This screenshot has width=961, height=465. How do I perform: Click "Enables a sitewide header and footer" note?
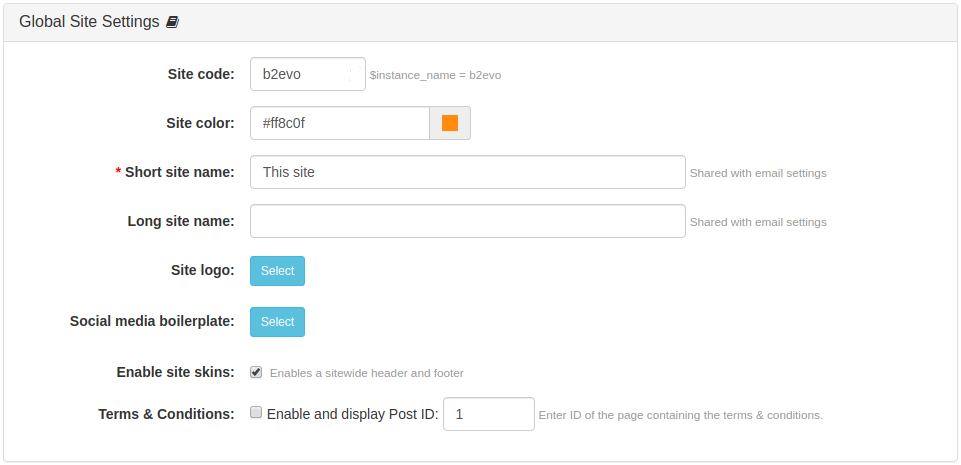coord(367,373)
